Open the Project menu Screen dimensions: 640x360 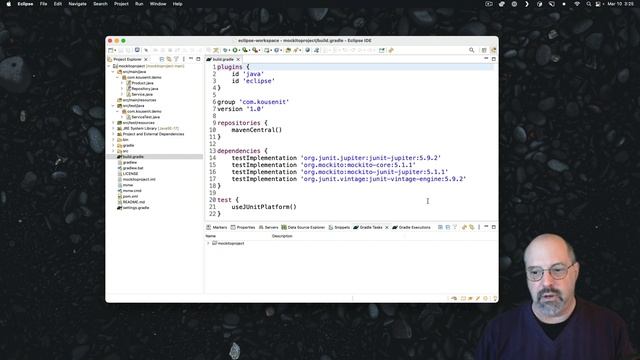[x=121, y=4]
